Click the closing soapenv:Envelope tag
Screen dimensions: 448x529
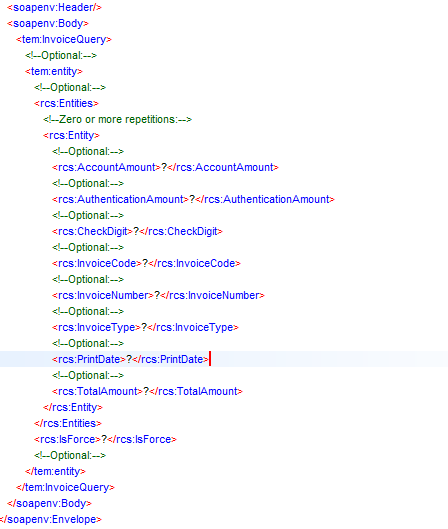(x=51, y=520)
